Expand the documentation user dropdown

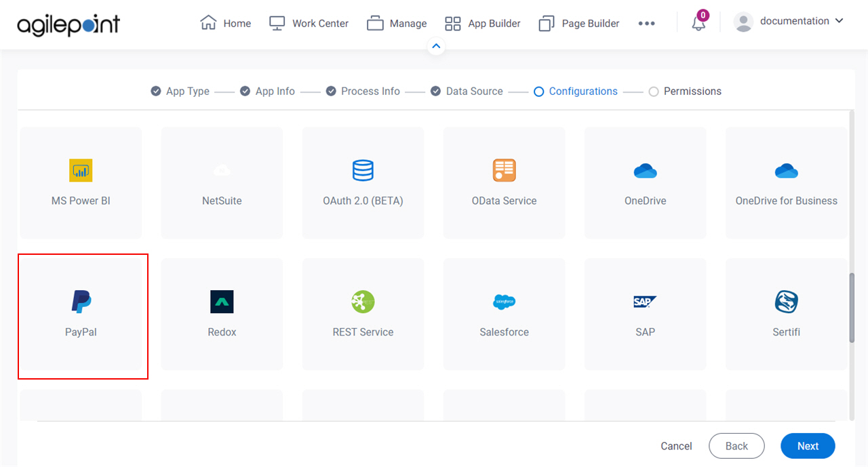(789, 22)
